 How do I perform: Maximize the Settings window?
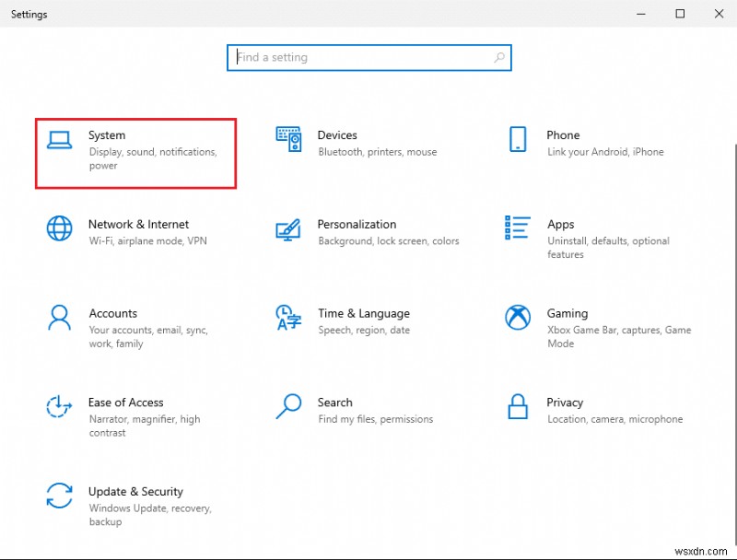[x=680, y=14]
